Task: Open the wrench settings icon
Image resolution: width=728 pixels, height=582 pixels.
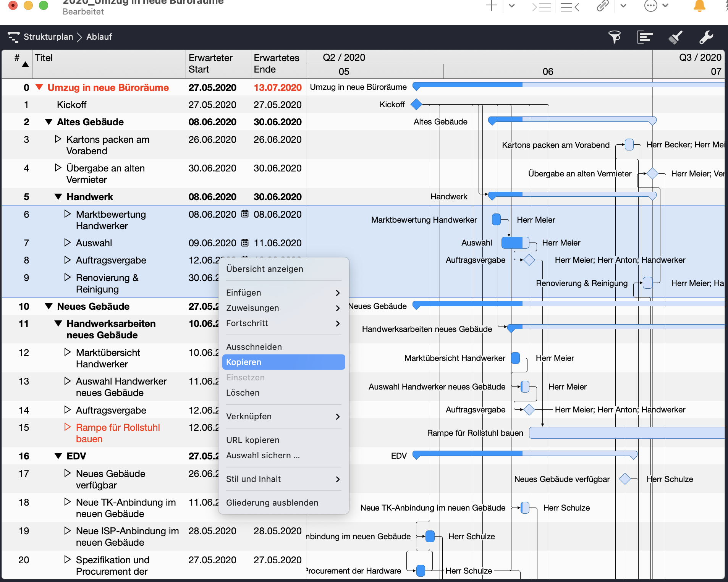Action: 706,37
